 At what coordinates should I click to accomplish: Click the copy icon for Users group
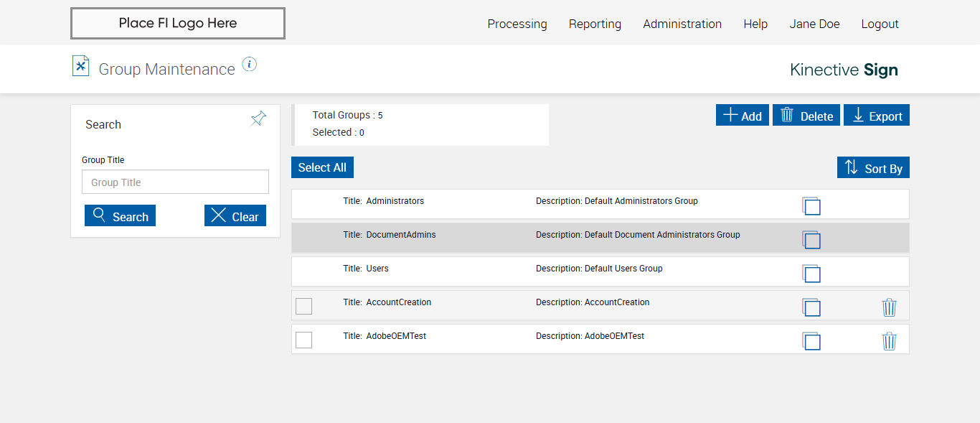coord(811,274)
